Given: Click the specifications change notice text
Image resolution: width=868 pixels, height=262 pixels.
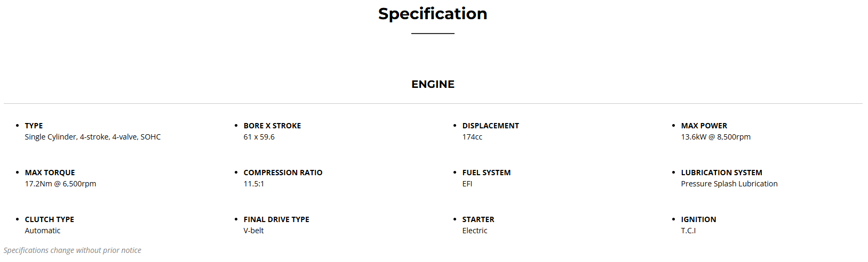Looking at the screenshot, I should click(73, 250).
